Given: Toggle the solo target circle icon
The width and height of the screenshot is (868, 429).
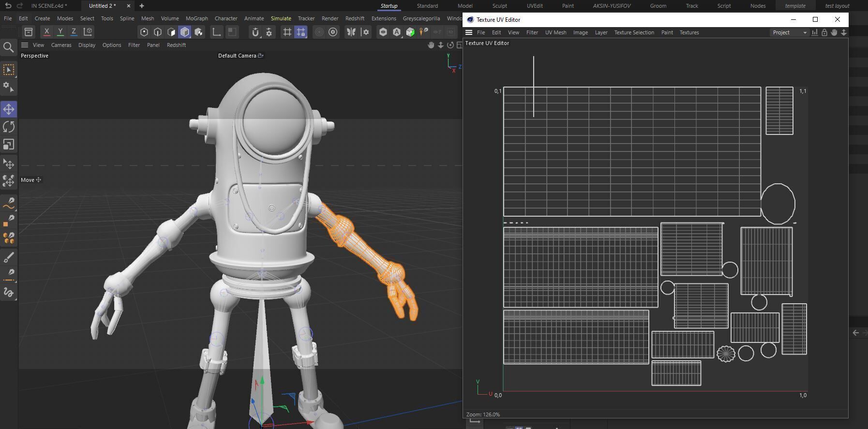Looking at the screenshot, I should pos(319,32).
